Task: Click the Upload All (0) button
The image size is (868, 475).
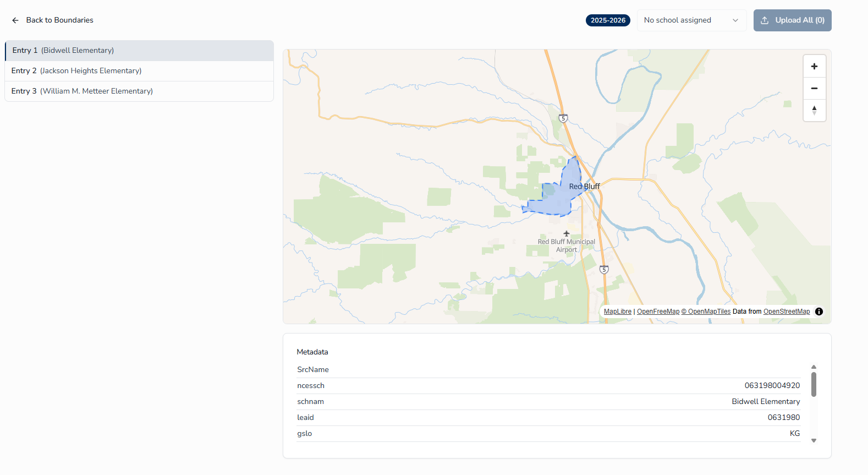Action: pyautogui.click(x=792, y=20)
